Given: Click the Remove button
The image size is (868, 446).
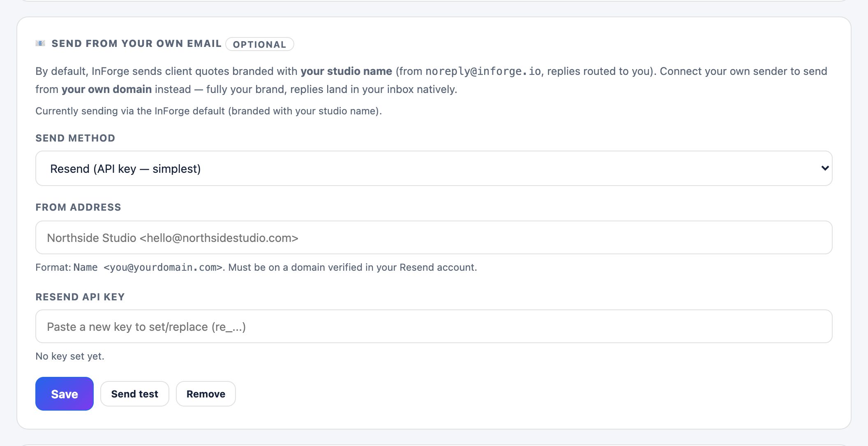Looking at the screenshot, I should click(x=206, y=394).
